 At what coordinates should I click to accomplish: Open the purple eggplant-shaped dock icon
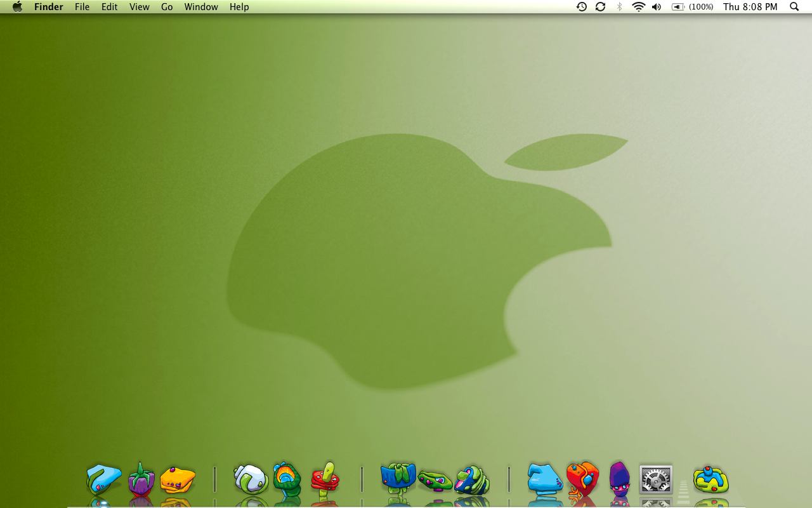(141, 479)
